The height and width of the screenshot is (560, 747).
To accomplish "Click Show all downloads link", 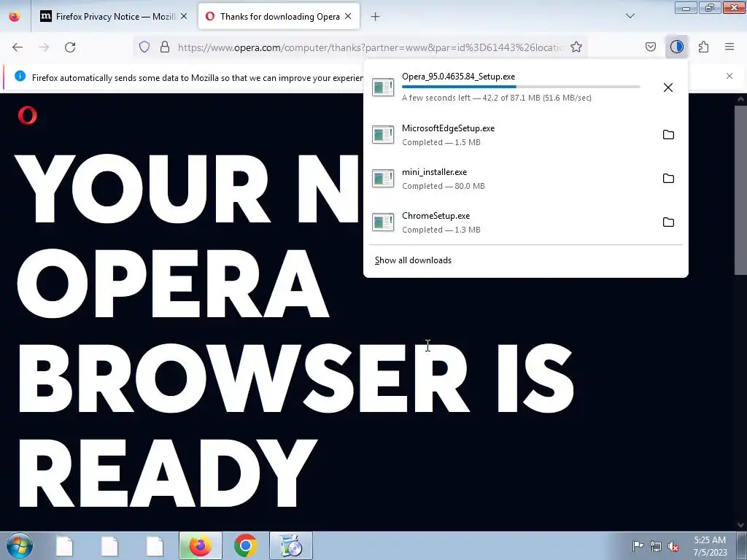I will [413, 260].
